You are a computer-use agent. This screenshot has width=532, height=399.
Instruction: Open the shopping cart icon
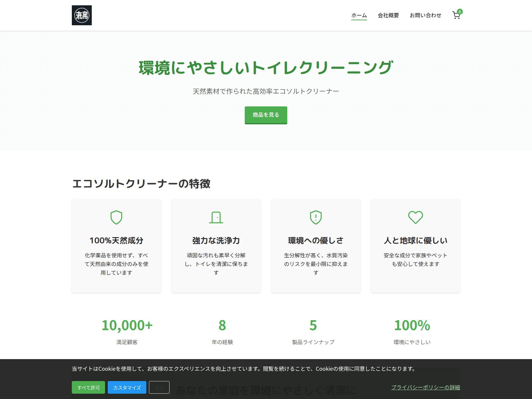point(456,15)
